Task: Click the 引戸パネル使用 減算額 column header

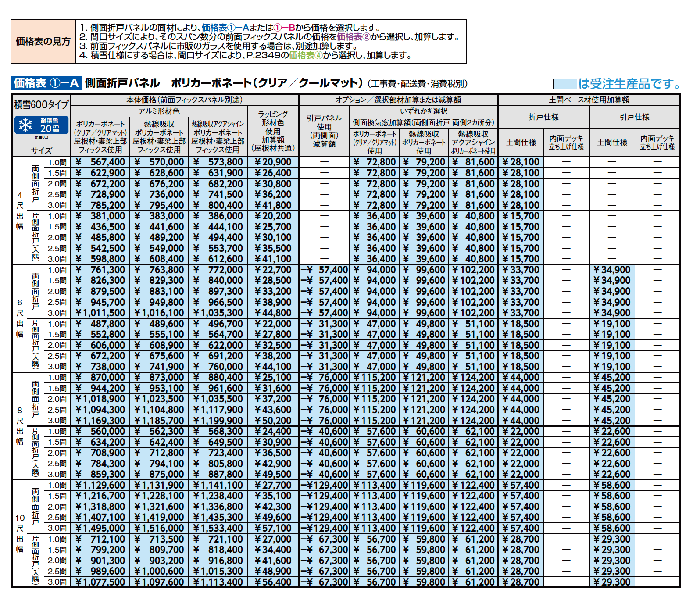Action: pyautogui.click(x=324, y=131)
